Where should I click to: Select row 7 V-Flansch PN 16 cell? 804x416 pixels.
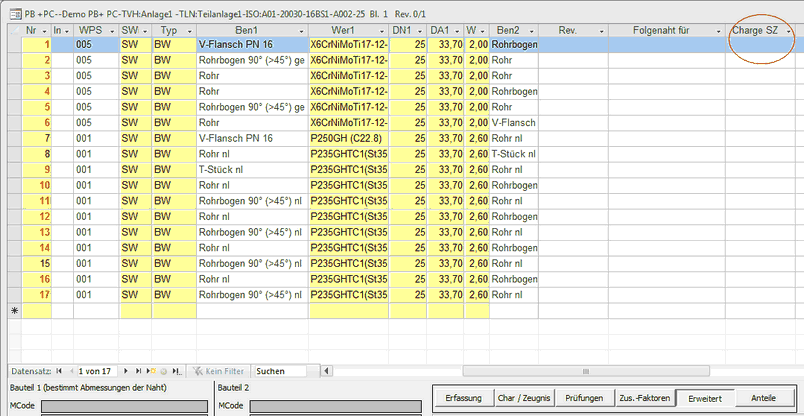click(x=251, y=138)
